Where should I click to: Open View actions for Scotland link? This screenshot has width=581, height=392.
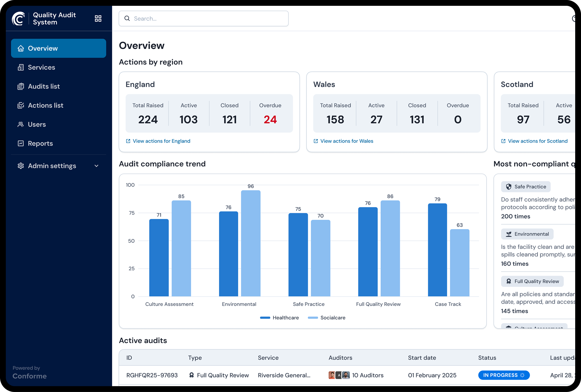(537, 141)
